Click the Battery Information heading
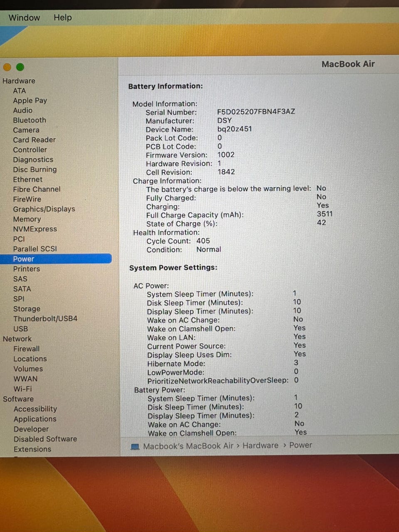 tap(165, 86)
